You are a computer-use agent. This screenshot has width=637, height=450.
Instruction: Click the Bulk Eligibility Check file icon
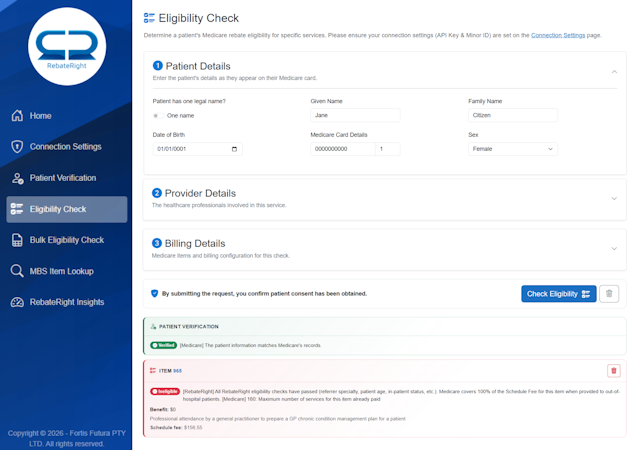[x=17, y=240]
